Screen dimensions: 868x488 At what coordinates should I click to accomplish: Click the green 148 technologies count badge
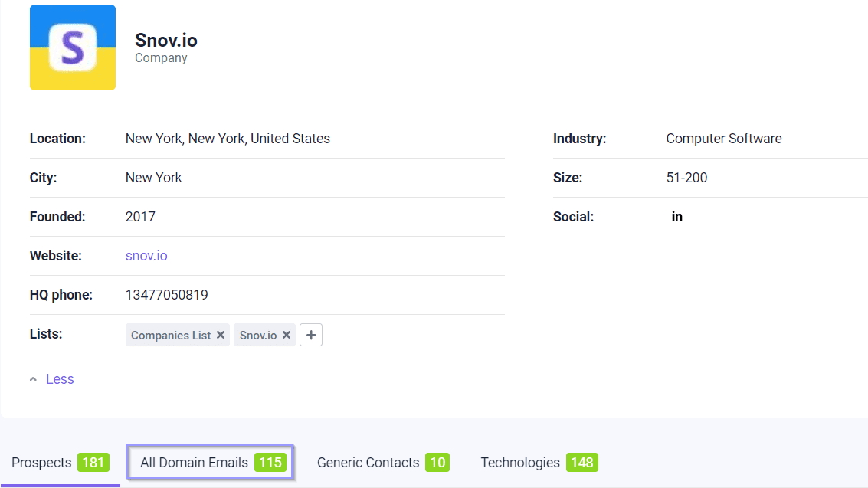pyautogui.click(x=582, y=463)
